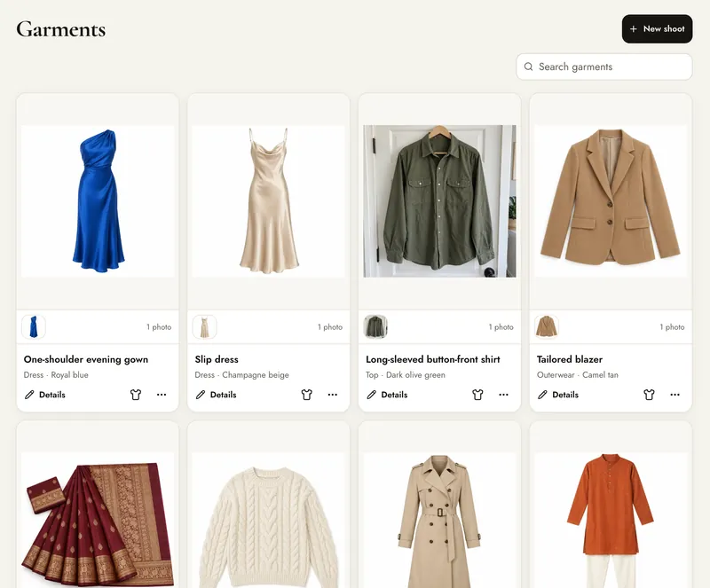Click the Tailored blazer title
Screen dimensions: 710x588
click(570, 359)
